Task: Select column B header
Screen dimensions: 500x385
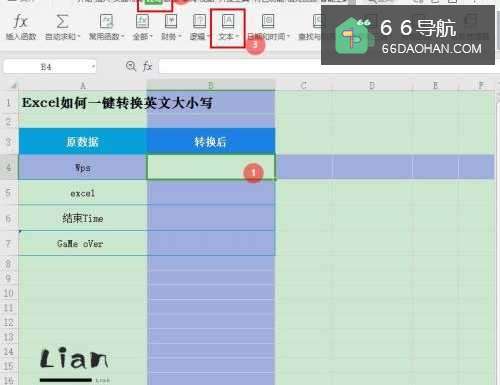Action: [211, 86]
